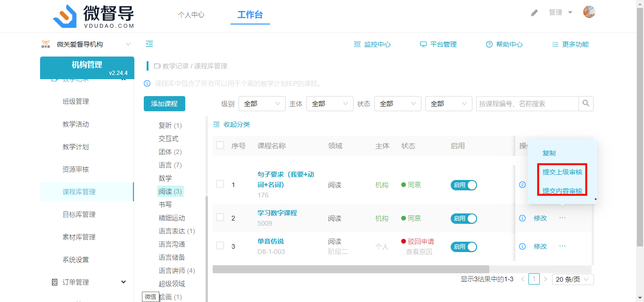
Task: Click the course search input field
Action: click(x=527, y=104)
